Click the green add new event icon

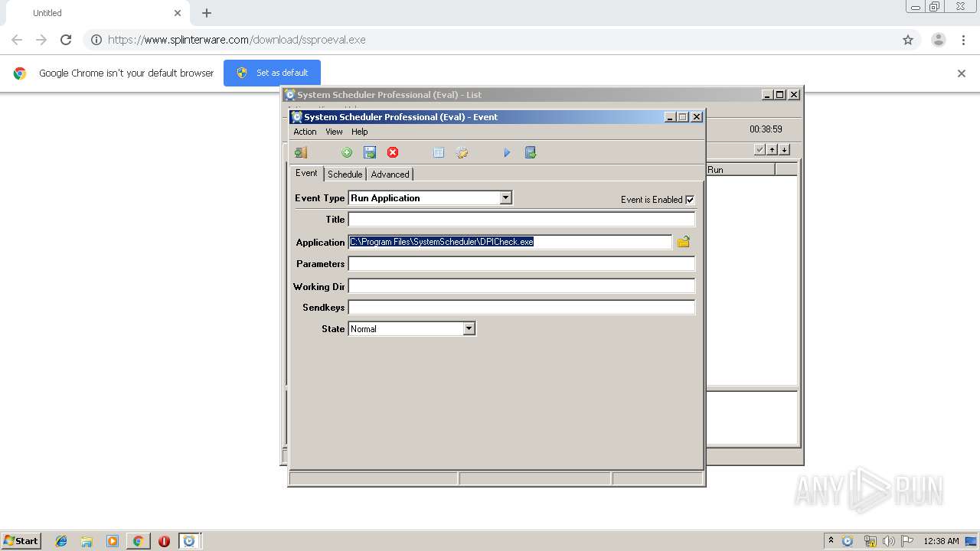[347, 152]
